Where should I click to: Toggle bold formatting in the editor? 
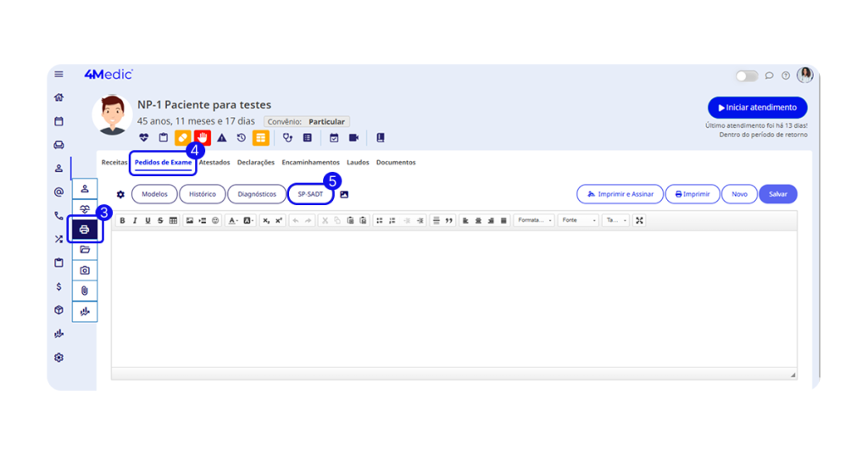[x=122, y=220]
